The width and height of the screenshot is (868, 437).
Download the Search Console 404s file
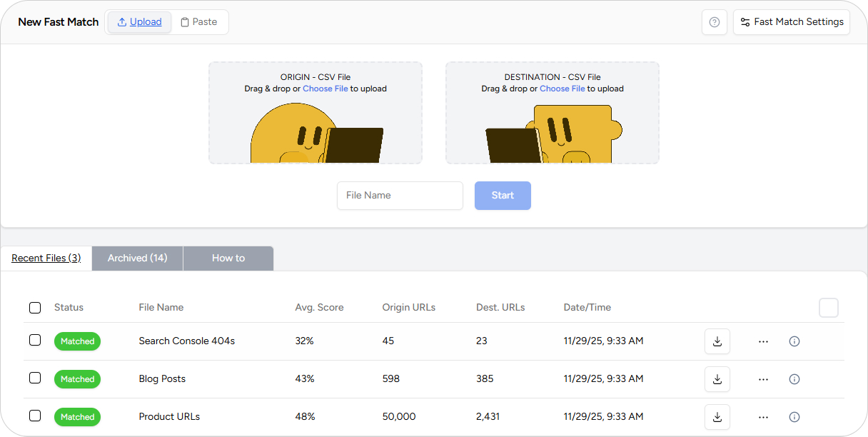[x=717, y=341]
